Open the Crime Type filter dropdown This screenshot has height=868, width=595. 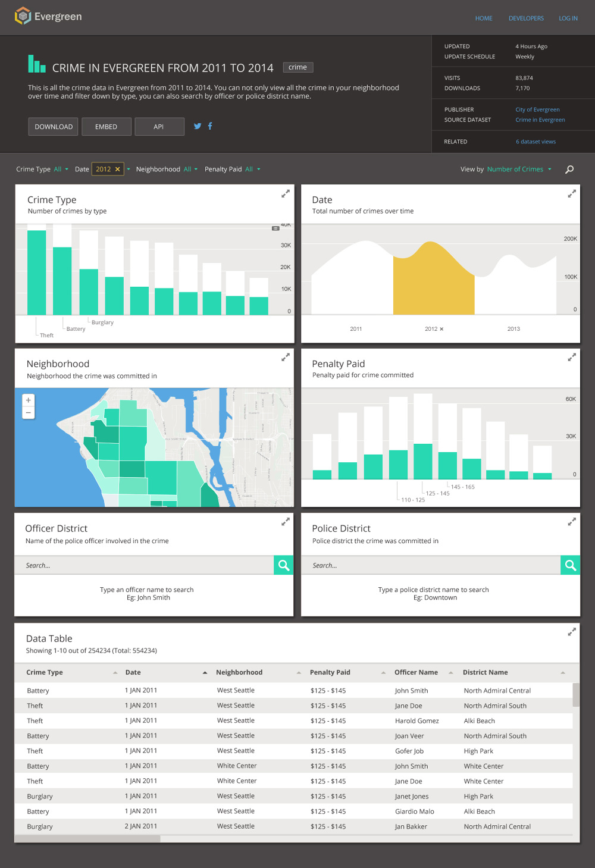point(59,169)
